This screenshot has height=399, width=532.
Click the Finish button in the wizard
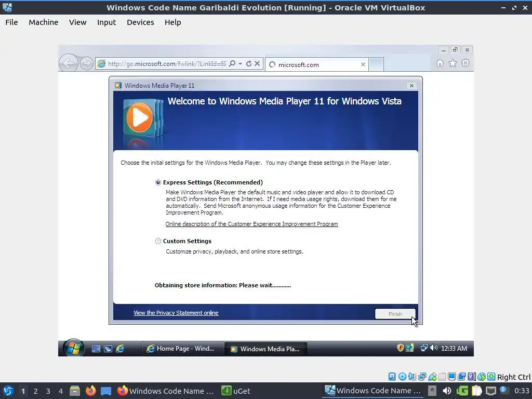point(395,314)
